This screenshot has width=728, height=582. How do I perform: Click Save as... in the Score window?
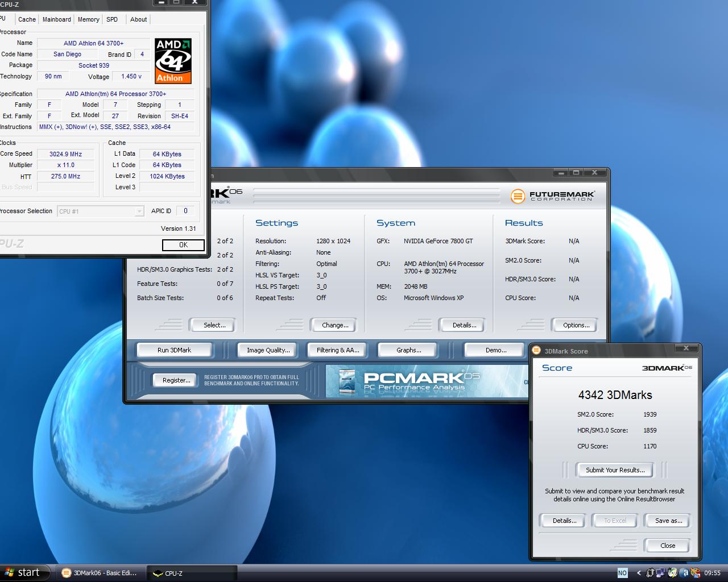(x=668, y=521)
